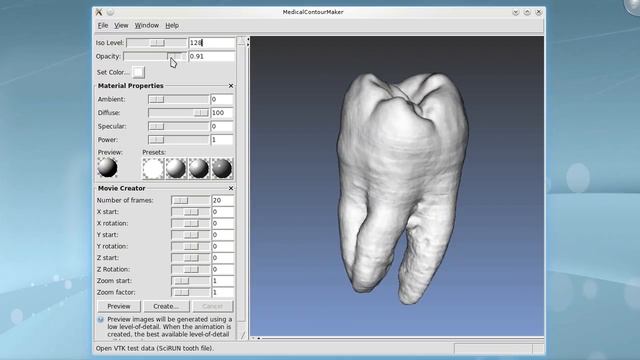
Task: Close the Movie Creator panel
Action: pos(231,188)
